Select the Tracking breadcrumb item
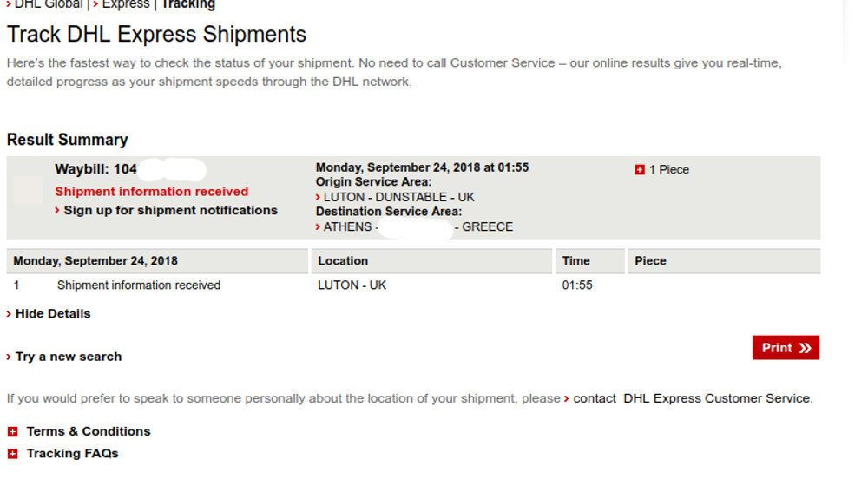 187,4
